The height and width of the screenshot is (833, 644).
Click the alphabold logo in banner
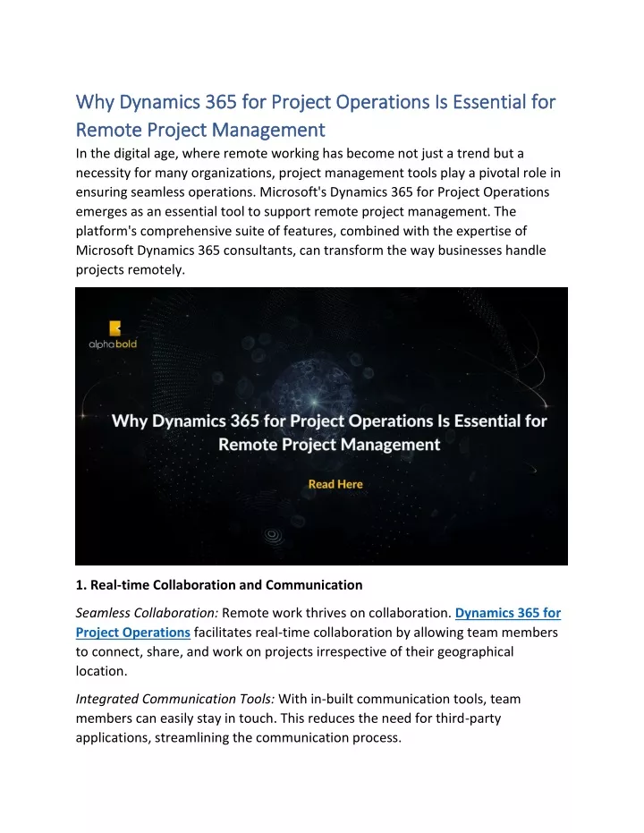pos(113,336)
